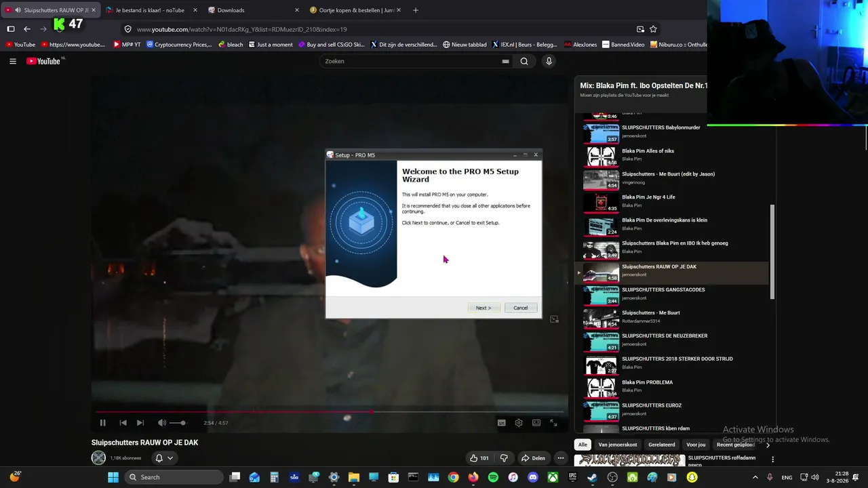
Task: Open Firefox from the taskbar
Action: pyautogui.click(x=473, y=477)
